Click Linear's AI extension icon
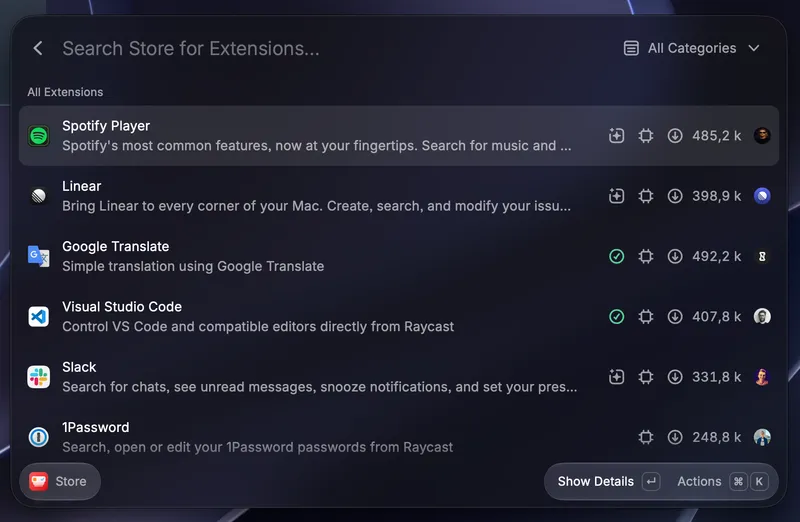Viewport: 800px width, 522px height. (616, 196)
